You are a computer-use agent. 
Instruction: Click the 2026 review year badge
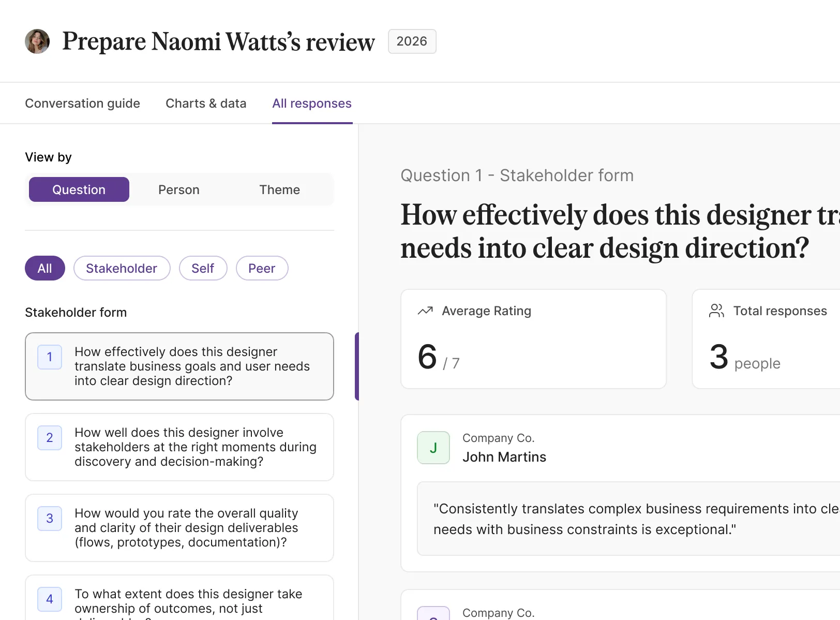(x=412, y=41)
